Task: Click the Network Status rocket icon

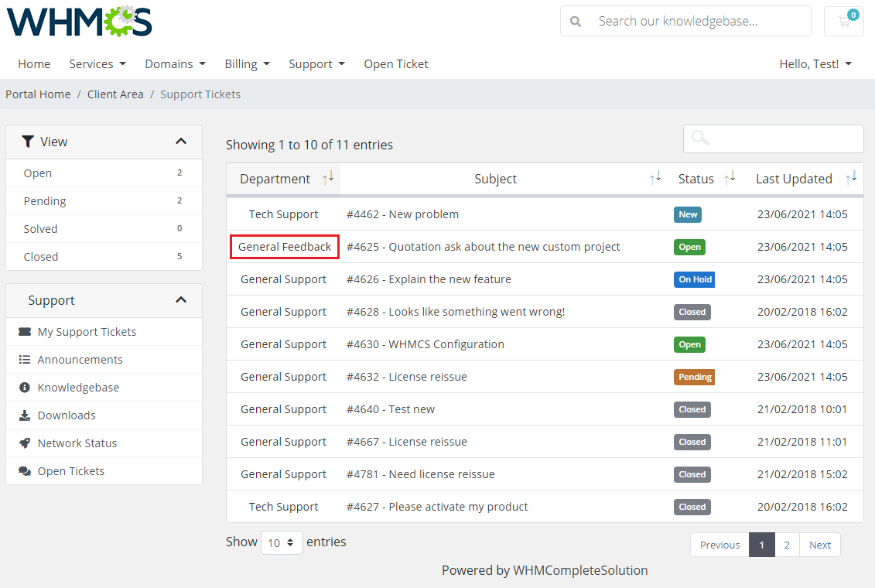Action: pyautogui.click(x=25, y=443)
